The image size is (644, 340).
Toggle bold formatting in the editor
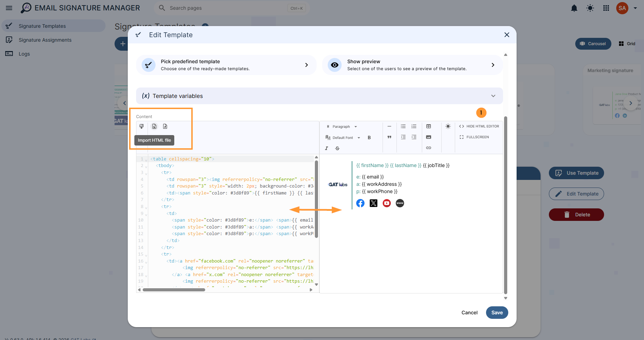pos(369,138)
